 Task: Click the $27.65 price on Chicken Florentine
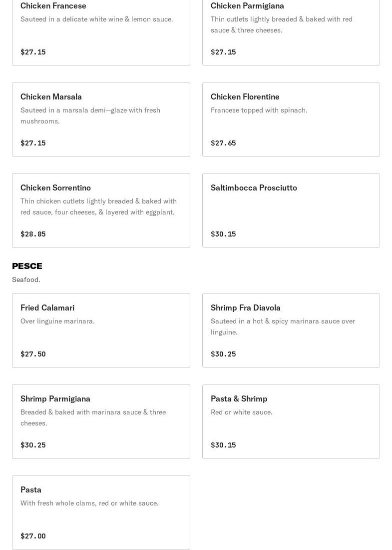coord(223,143)
